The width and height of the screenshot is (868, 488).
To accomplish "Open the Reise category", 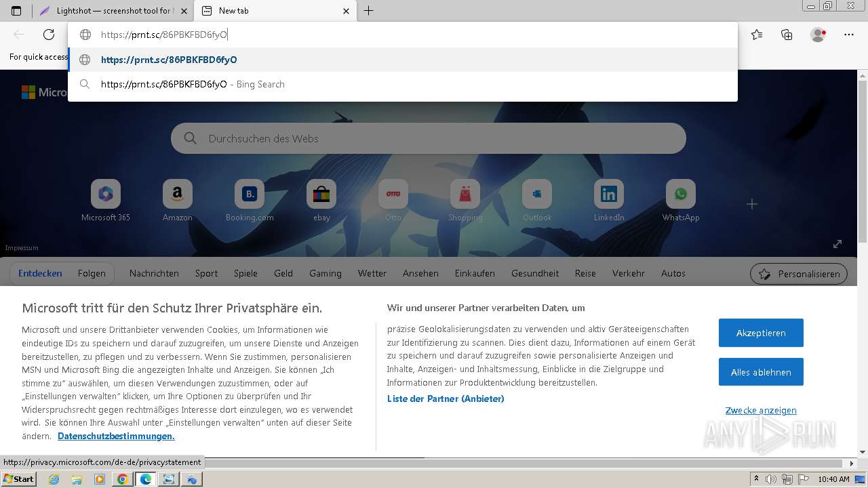I will [x=585, y=273].
